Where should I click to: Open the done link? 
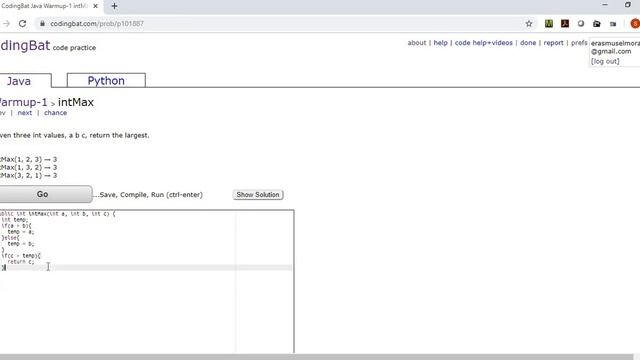(528, 43)
